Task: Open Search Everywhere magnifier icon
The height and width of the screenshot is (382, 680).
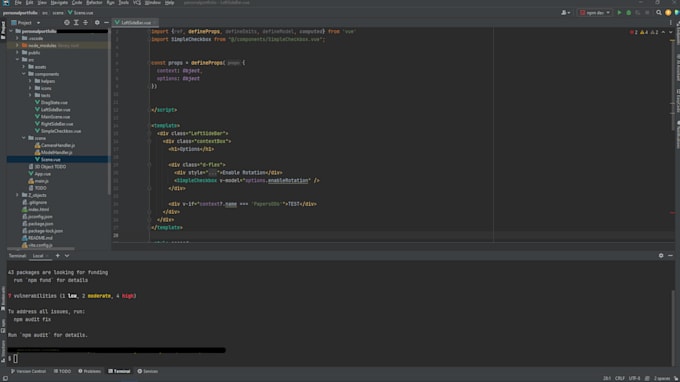Action: (x=659, y=13)
